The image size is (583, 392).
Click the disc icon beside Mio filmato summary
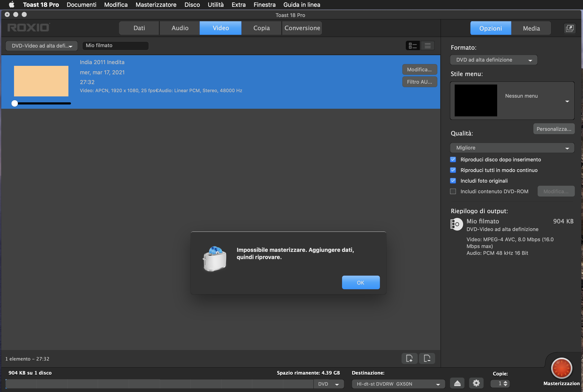pyautogui.click(x=456, y=224)
